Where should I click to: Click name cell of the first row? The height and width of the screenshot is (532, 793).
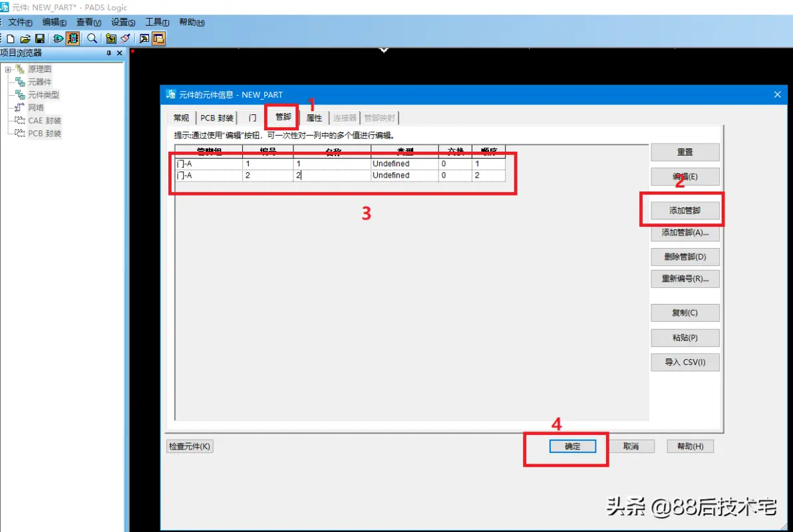332,164
